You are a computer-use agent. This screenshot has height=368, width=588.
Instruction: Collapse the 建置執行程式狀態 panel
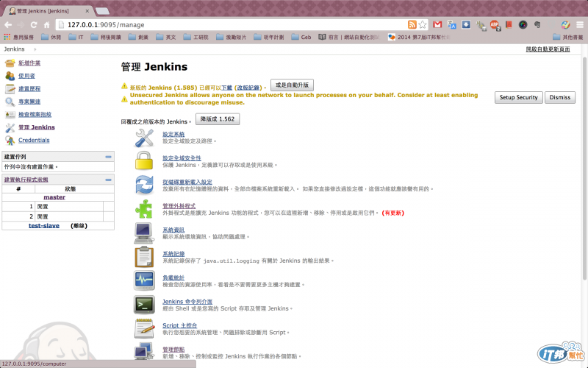[x=108, y=180]
